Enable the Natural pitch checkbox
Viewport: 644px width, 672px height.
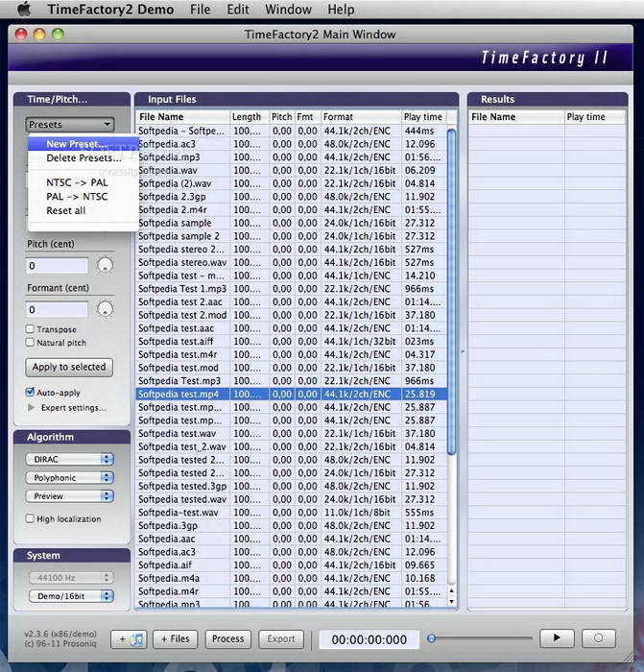[30, 343]
